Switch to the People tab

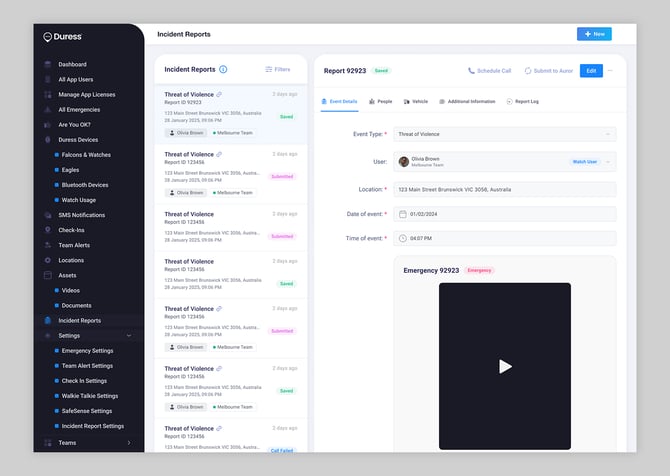click(x=380, y=102)
